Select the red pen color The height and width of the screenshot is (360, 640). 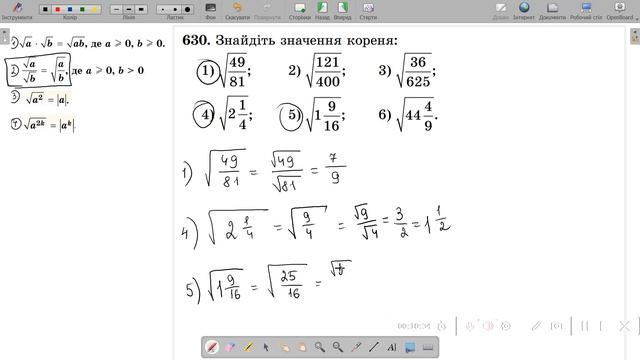[x=58, y=9]
